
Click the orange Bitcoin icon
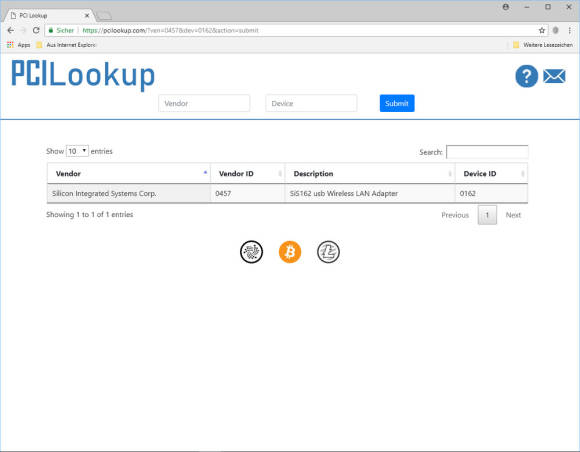[290, 252]
